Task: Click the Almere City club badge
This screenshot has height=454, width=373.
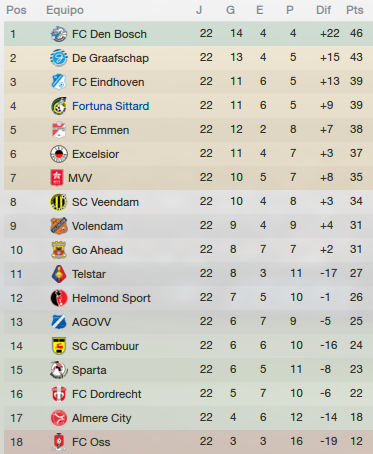Action: [x=59, y=418]
